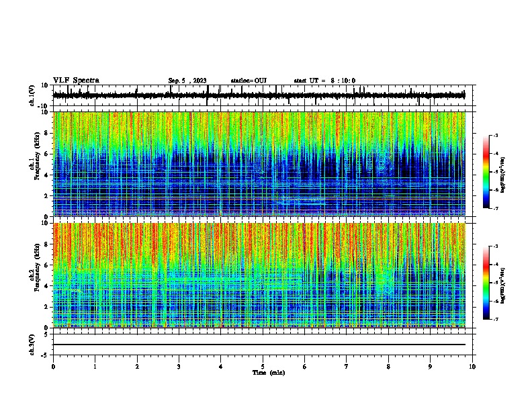The width and height of the screenshot is (532, 411).
Task: Click the '5' tick on ch.3(V) axis
Action: click(46, 334)
